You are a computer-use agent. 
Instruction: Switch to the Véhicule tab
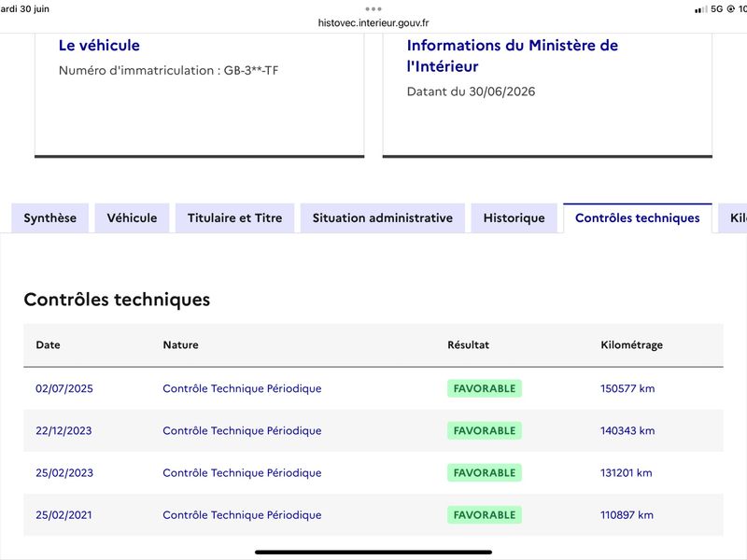click(x=132, y=218)
